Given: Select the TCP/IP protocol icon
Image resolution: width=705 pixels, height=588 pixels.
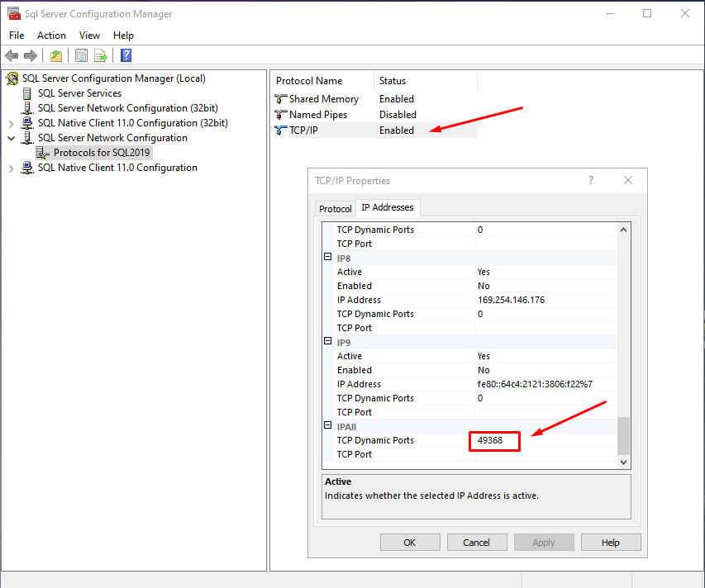Looking at the screenshot, I should 280,130.
